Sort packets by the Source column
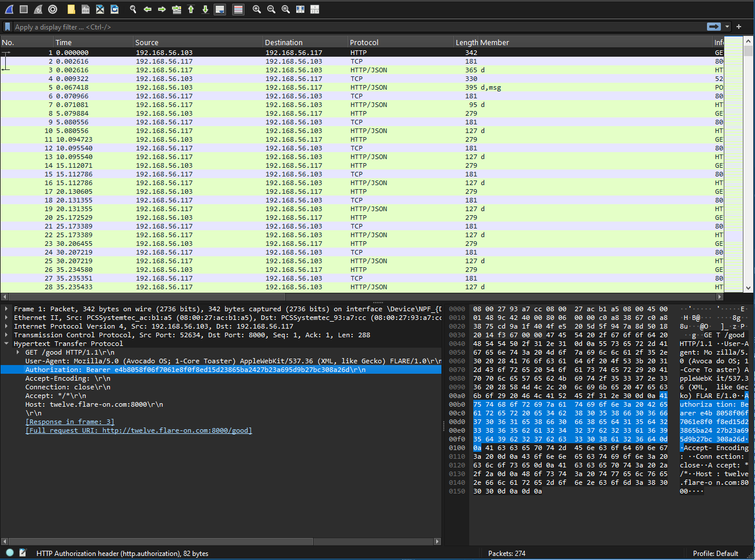 coord(147,42)
